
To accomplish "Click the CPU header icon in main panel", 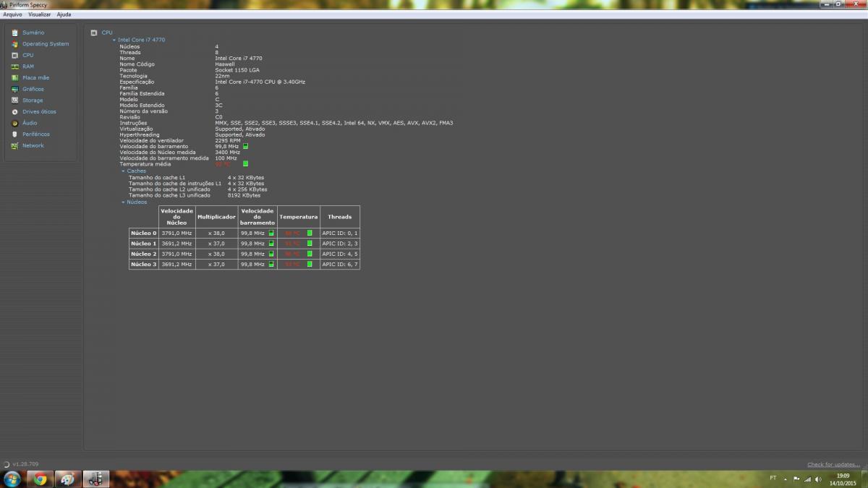I will tap(94, 33).
